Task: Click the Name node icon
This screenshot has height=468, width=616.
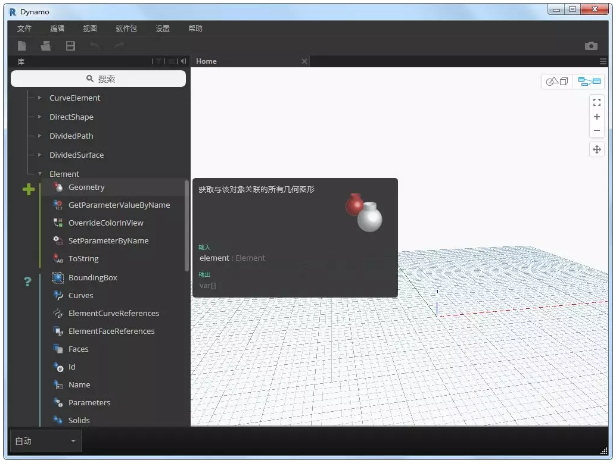Action: pos(58,385)
